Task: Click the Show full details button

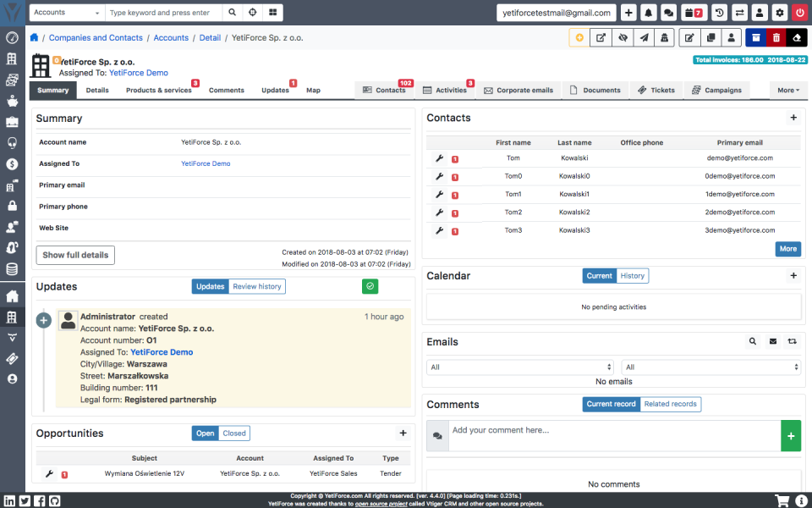Action: (x=74, y=255)
